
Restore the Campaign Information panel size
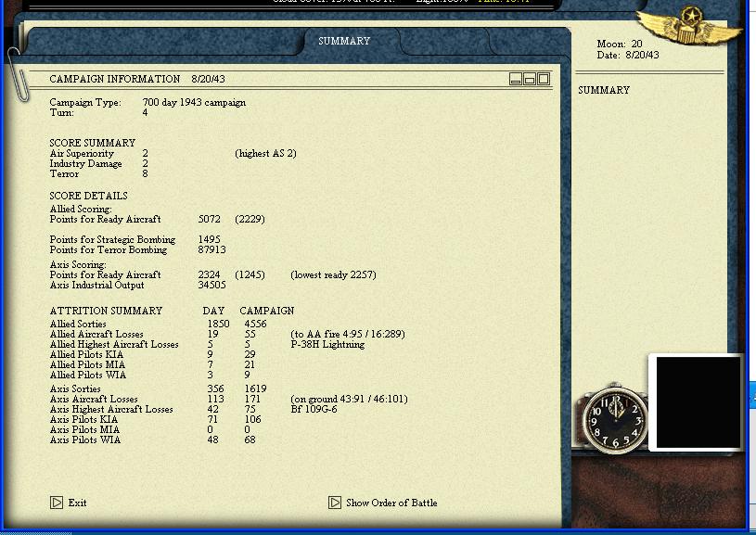tap(530, 79)
